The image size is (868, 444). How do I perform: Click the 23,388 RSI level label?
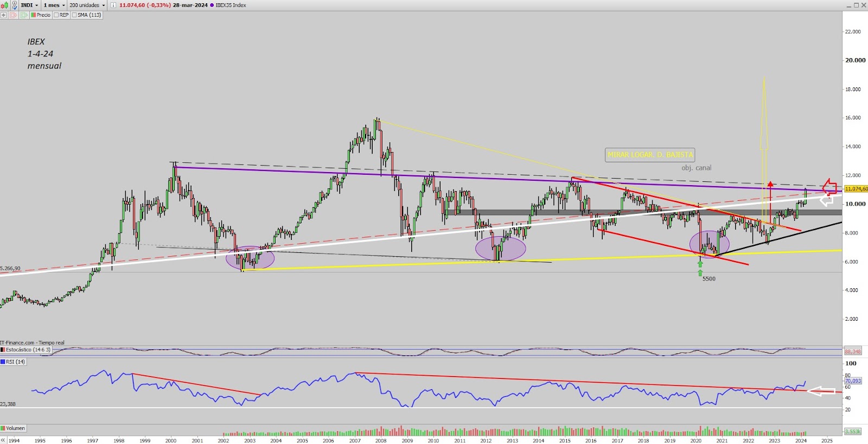click(8, 404)
